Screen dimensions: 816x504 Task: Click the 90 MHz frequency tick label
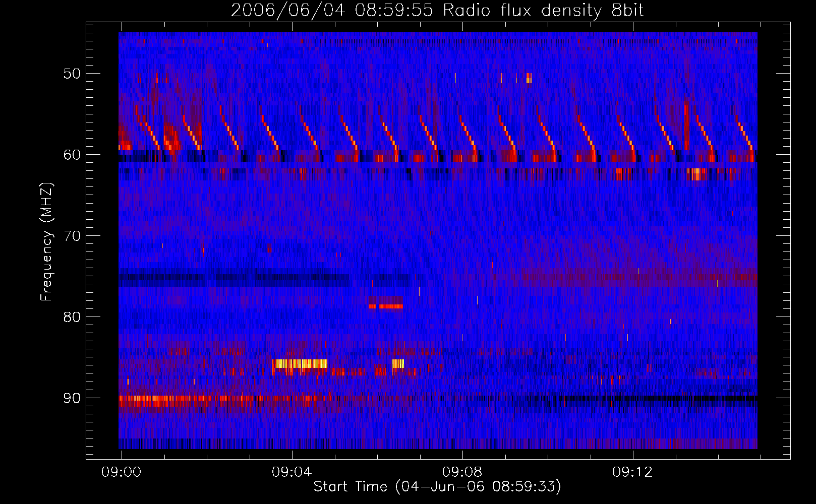coord(72,398)
